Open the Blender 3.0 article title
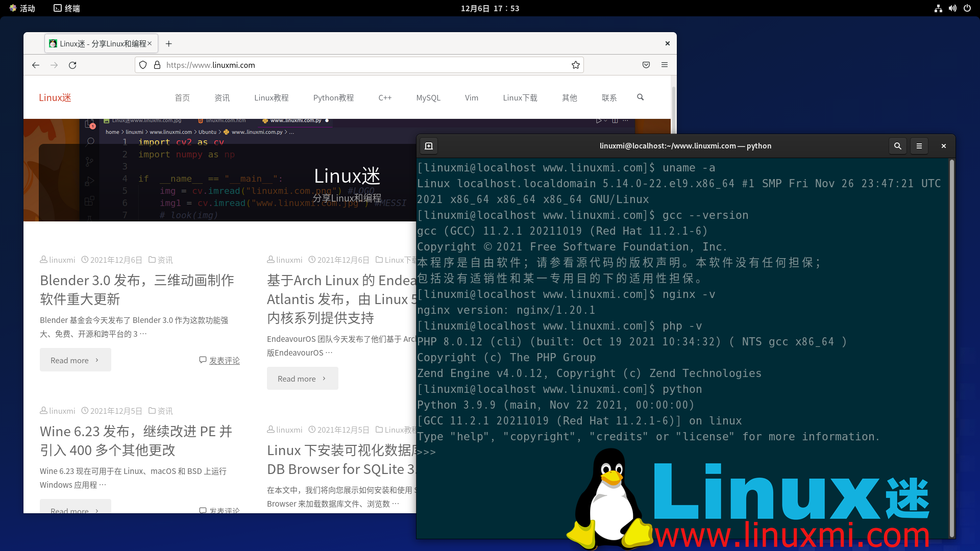The height and width of the screenshot is (551, 980). click(137, 290)
